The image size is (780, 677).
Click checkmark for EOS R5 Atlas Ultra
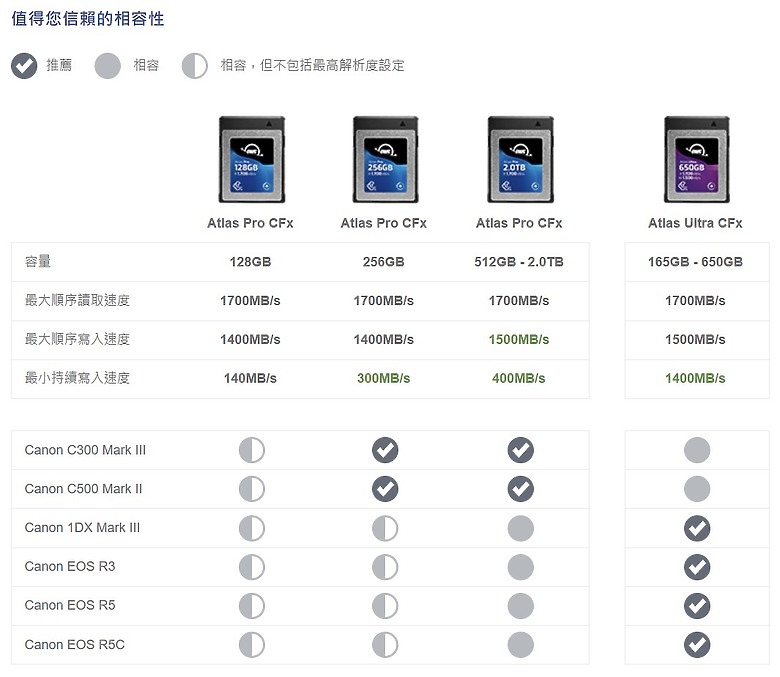[x=697, y=606]
